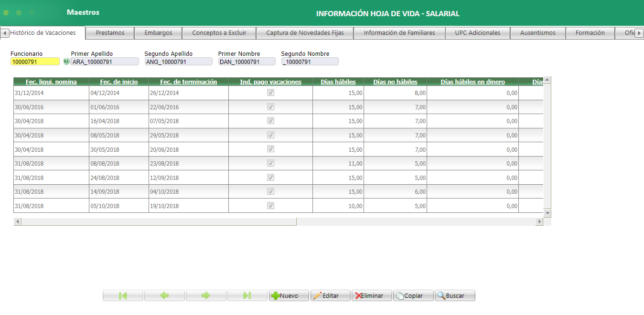Switch to the Prestamos tab

point(110,33)
